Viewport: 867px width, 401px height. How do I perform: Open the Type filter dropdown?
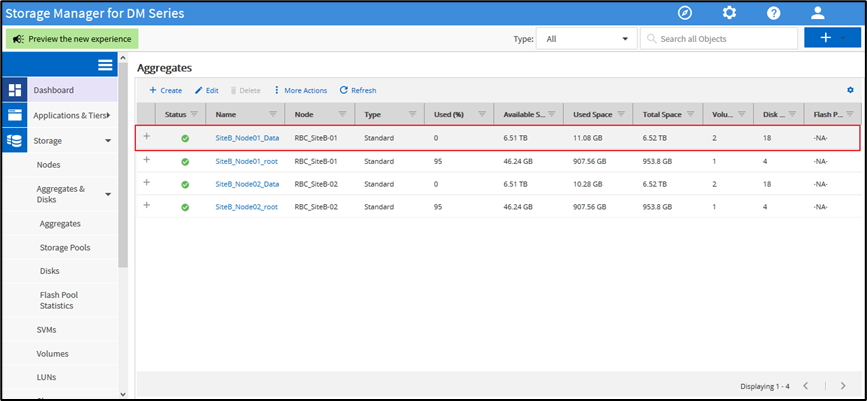586,39
